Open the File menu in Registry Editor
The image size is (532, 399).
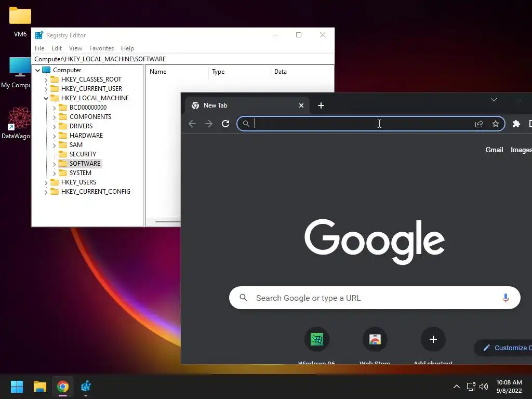39,48
